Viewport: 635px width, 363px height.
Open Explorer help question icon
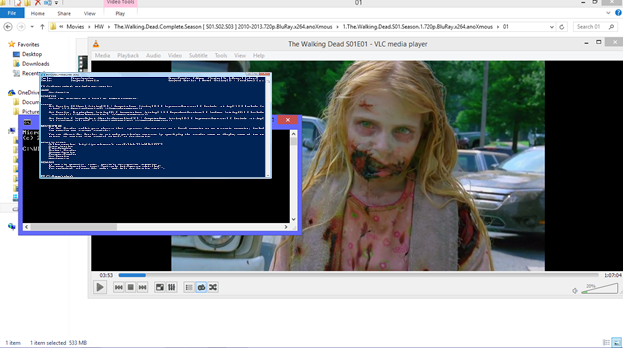click(x=618, y=13)
